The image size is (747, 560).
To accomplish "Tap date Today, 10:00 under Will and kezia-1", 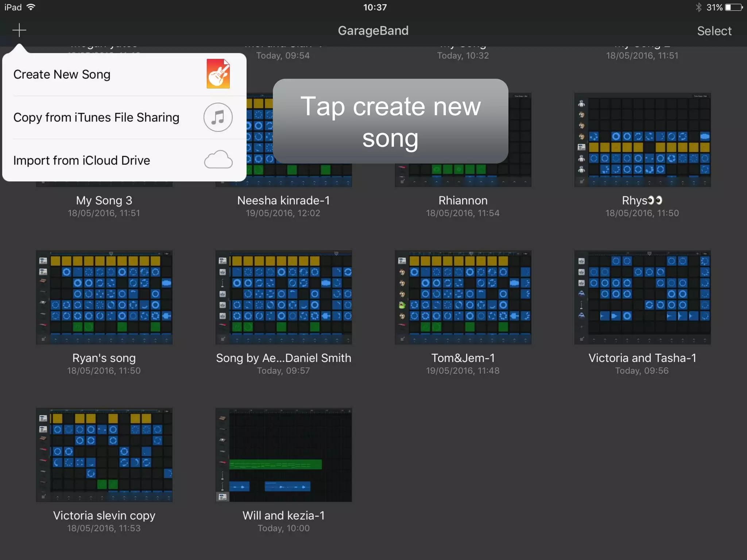I will [283, 528].
